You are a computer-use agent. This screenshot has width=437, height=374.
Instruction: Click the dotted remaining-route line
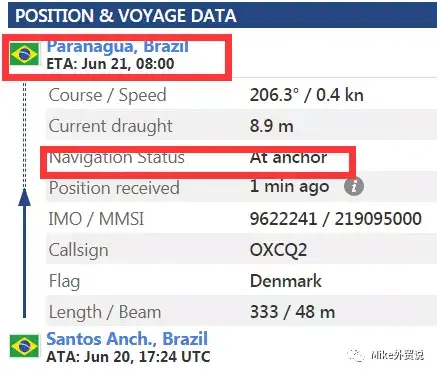[x=24, y=135]
